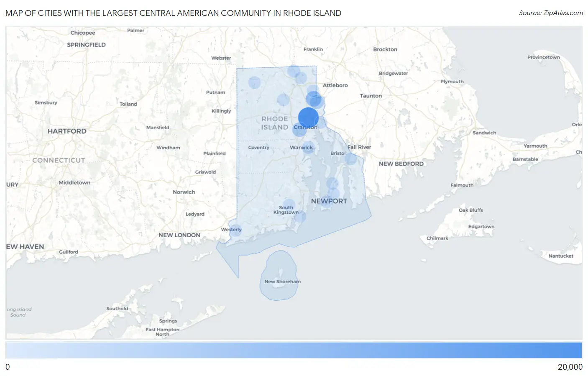
Task: Click the Falmouth label
Action: tap(462, 185)
